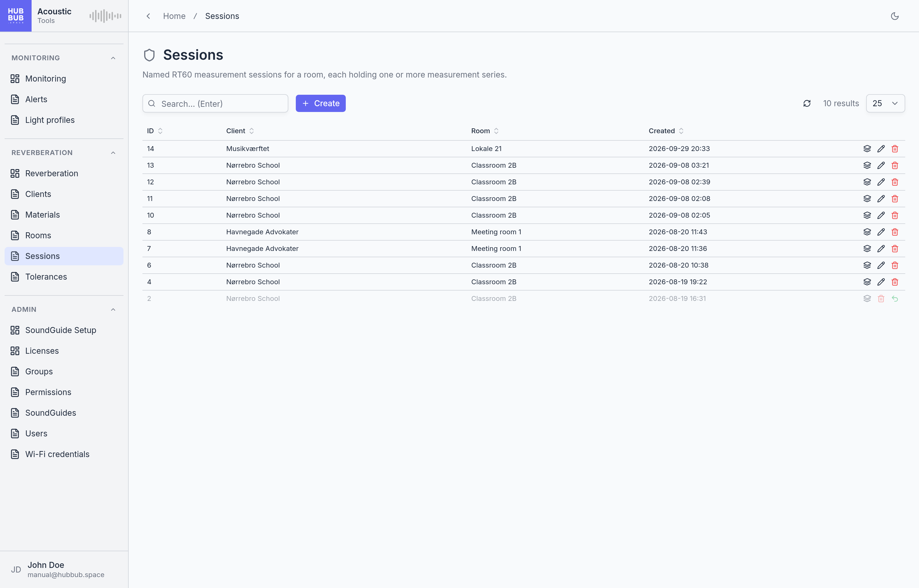Delete session 14 using the trash icon

(x=895, y=148)
